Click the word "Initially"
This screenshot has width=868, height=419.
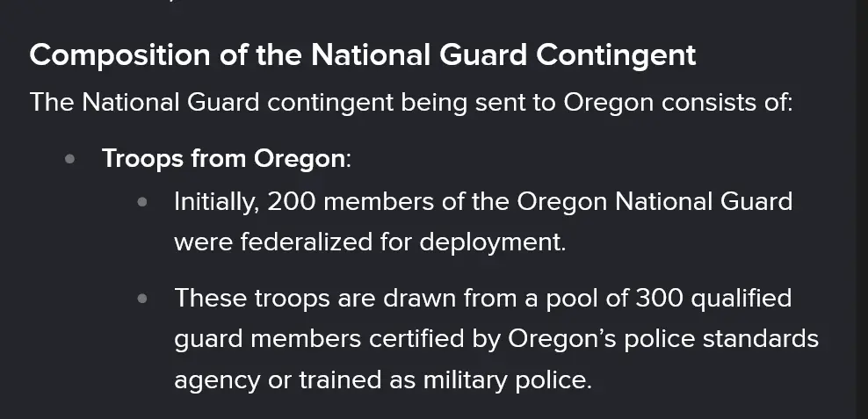point(214,202)
